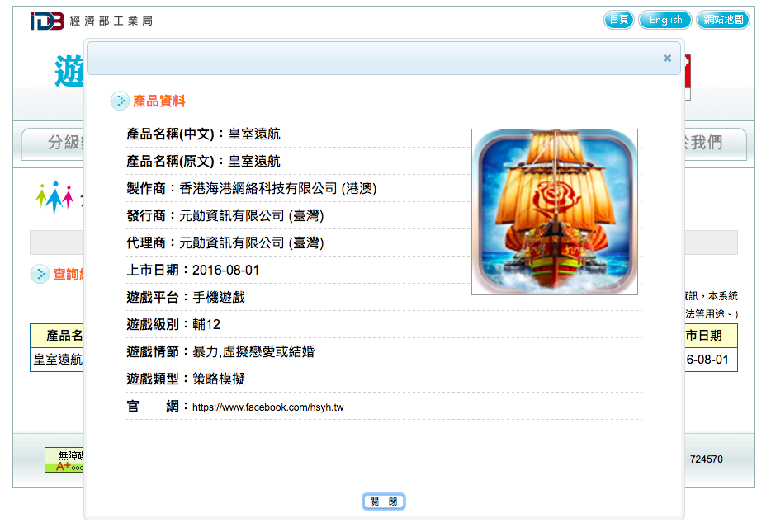Click the sailing ship game thumbnail

(x=555, y=212)
